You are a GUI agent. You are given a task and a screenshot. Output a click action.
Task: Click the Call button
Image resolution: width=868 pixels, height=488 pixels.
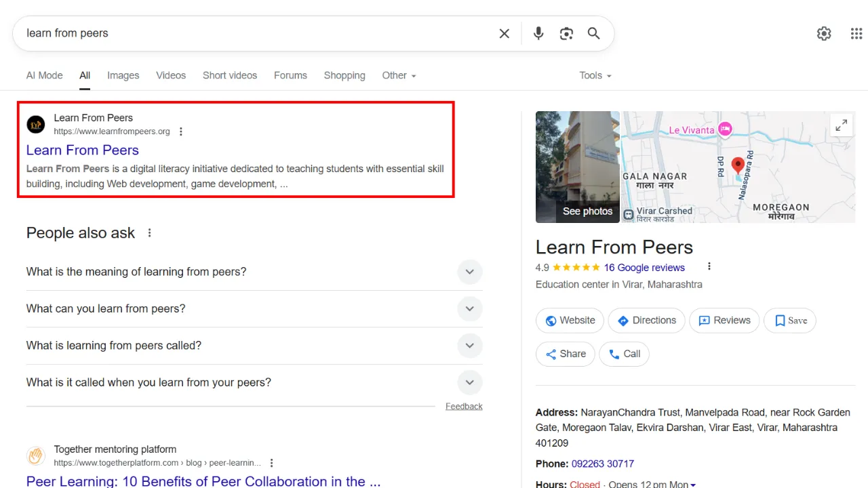(x=624, y=354)
